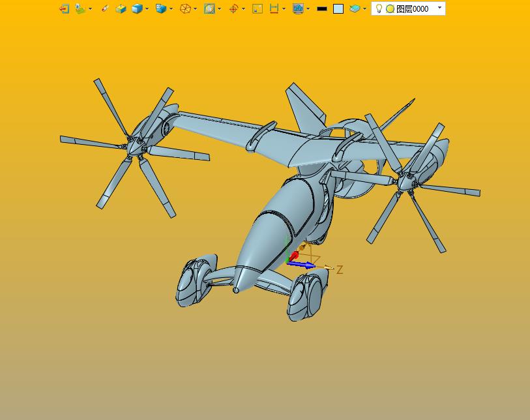Expand the shaded cube dropdown arrow
Viewport: 530px width, 420px height.
coord(147,8)
